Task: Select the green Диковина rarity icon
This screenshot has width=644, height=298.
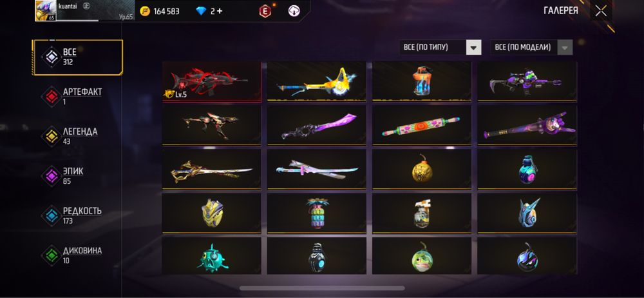Action: point(52,255)
